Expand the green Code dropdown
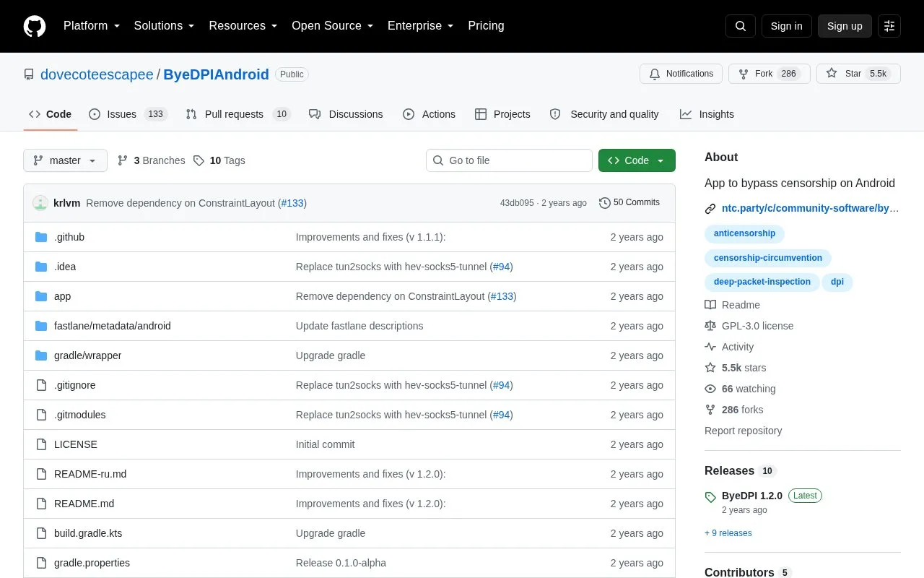This screenshot has width=924, height=578. point(637,160)
